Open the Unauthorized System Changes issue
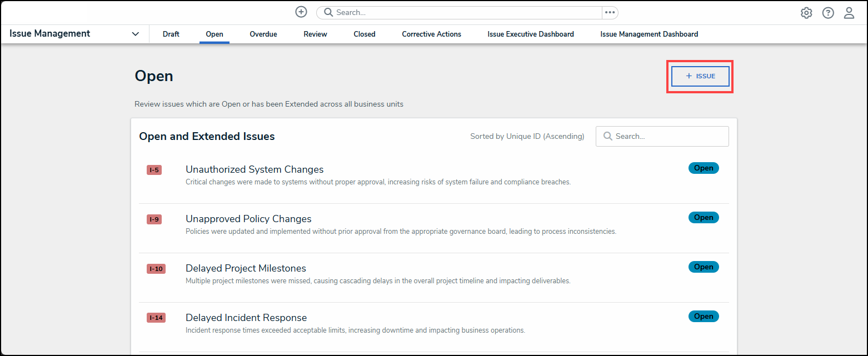The image size is (868, 356). [x=255, y=169]
